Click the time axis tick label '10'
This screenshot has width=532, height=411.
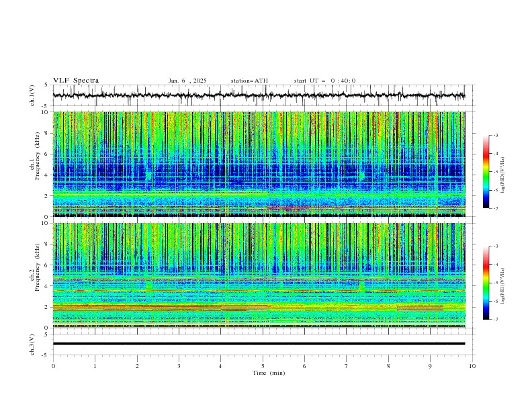click(472, 366)
